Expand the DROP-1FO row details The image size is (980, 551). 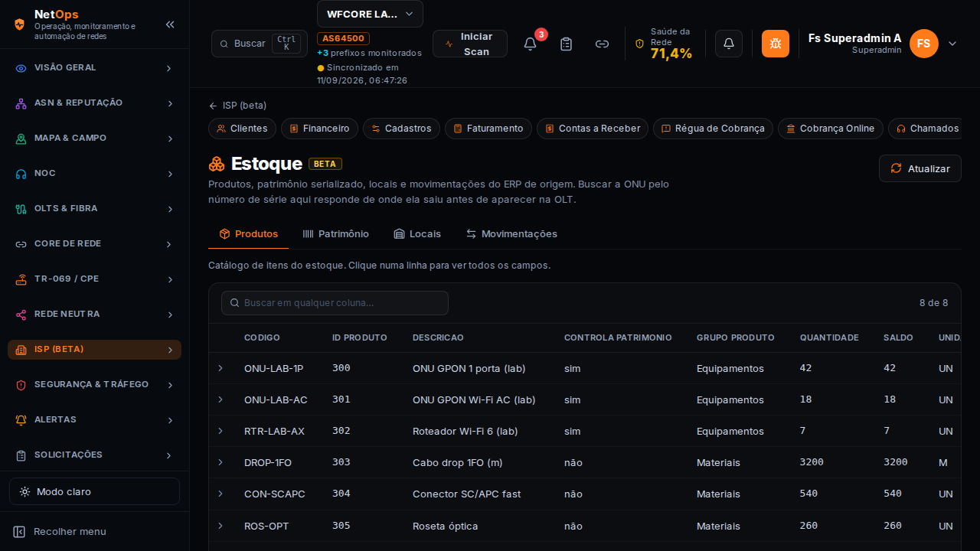(x=220, y=462)
